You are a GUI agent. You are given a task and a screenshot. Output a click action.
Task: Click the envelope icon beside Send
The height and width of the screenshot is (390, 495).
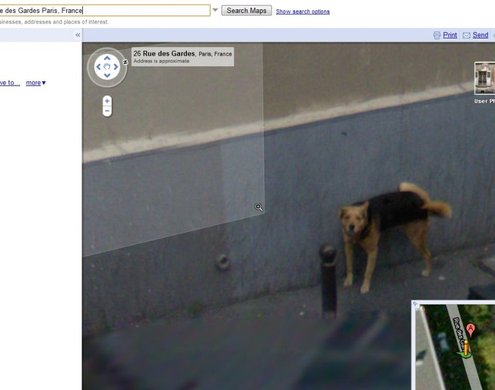(x=466, y=35)
